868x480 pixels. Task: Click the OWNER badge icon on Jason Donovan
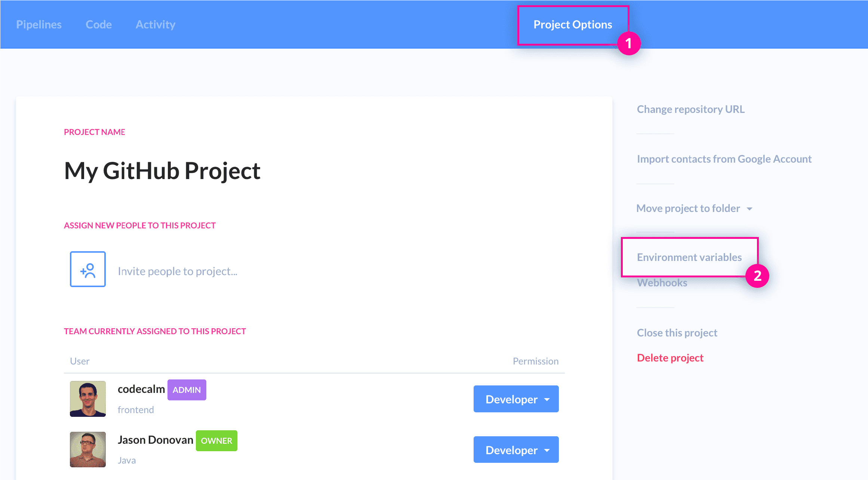point(216,440)
